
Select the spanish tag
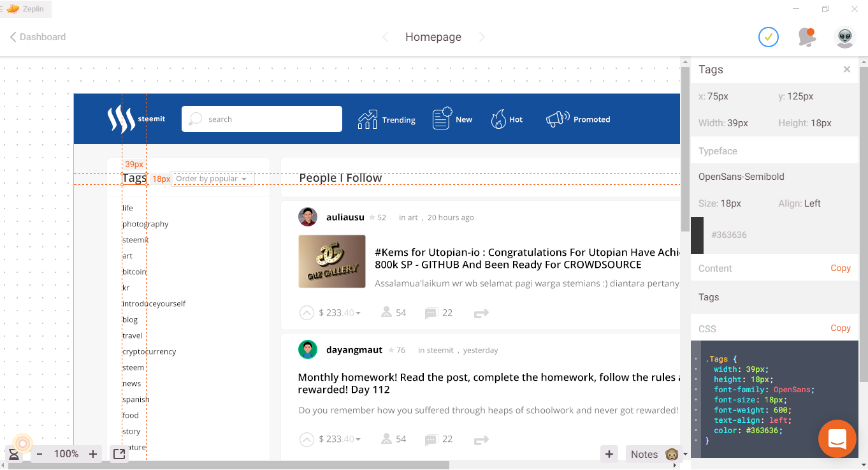tap(136, 399)
